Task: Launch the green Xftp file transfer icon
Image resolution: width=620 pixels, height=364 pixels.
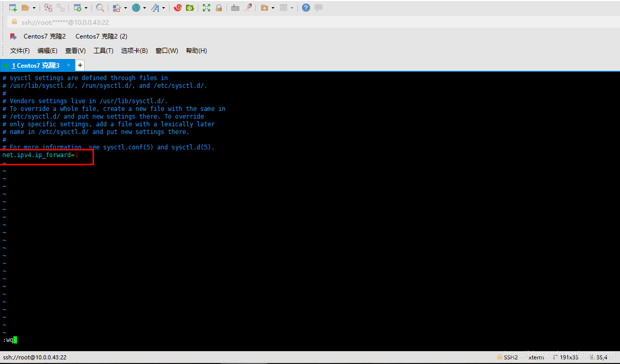Action: point(190,8)
